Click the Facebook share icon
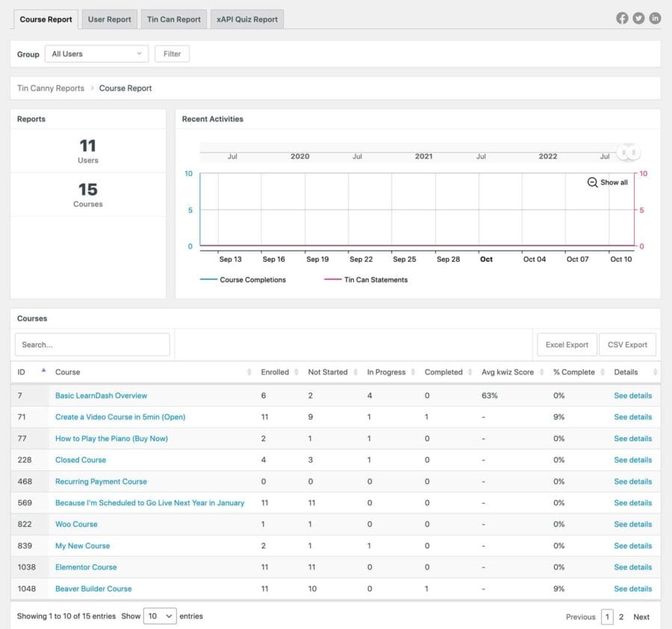672x629 pixels. (622, 18)
